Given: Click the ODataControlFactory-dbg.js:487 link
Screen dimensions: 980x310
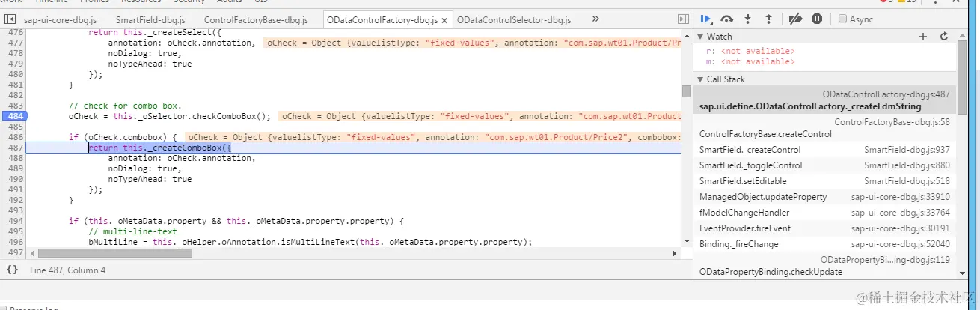Looking at the screenshot, I should (x=886, y=95).
